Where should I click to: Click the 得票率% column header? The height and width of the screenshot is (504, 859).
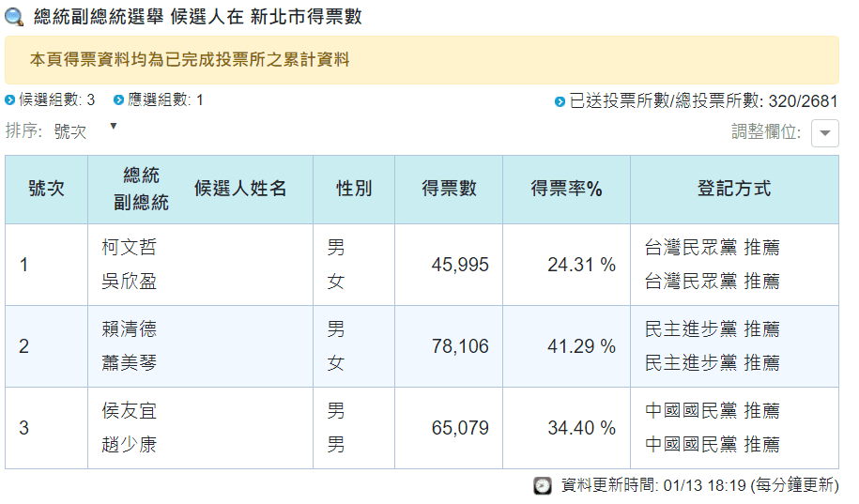pos(566,189)
